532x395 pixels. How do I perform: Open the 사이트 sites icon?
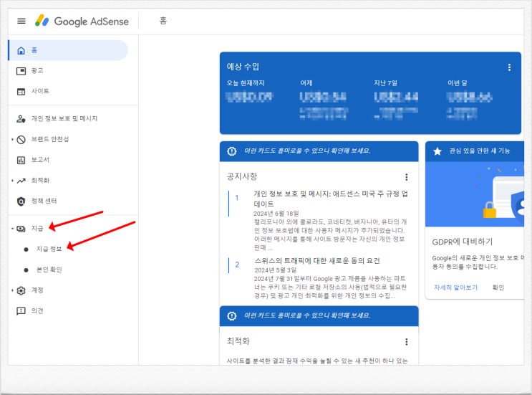pos(21,92)
